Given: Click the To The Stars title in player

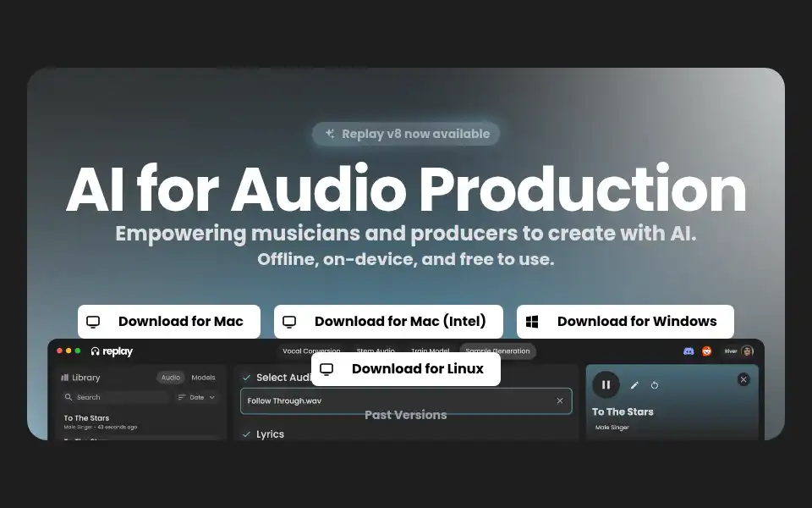Looking at the screenshot, I should click(x=623, y=411).
